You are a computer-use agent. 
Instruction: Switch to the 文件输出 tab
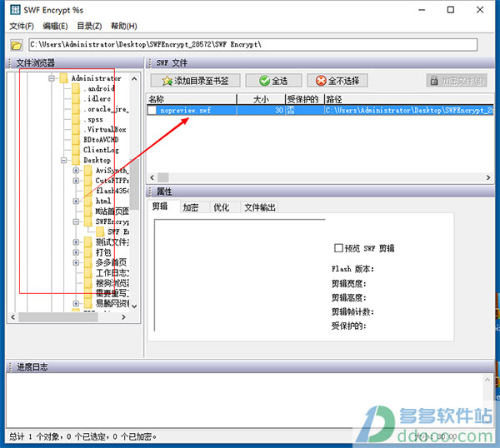(260, 207)
